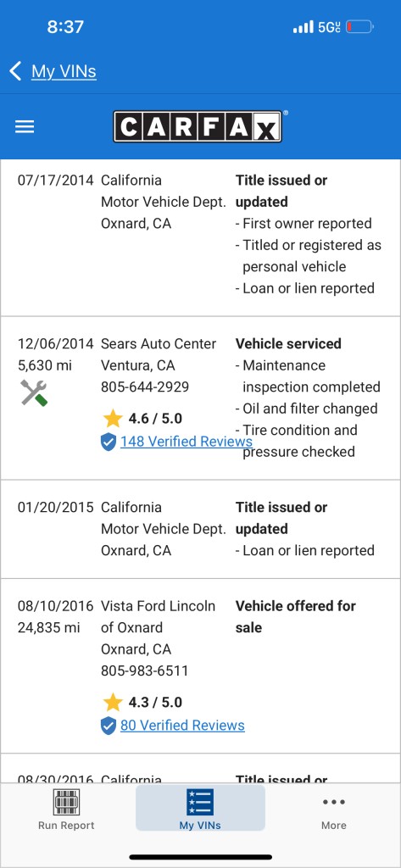401x868 pixels.
Task: Select the My VINs bottom tab
Action: pos(200,808)
